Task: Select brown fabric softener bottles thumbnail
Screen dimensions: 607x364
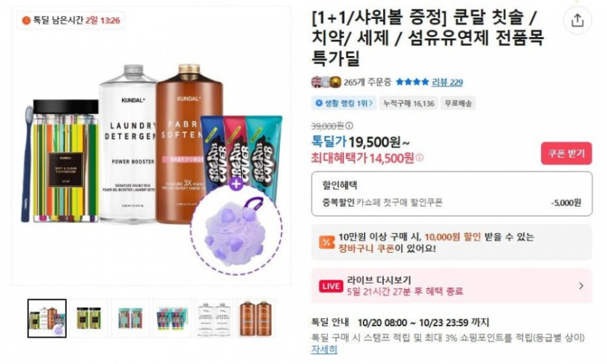Action: point(256,318)
